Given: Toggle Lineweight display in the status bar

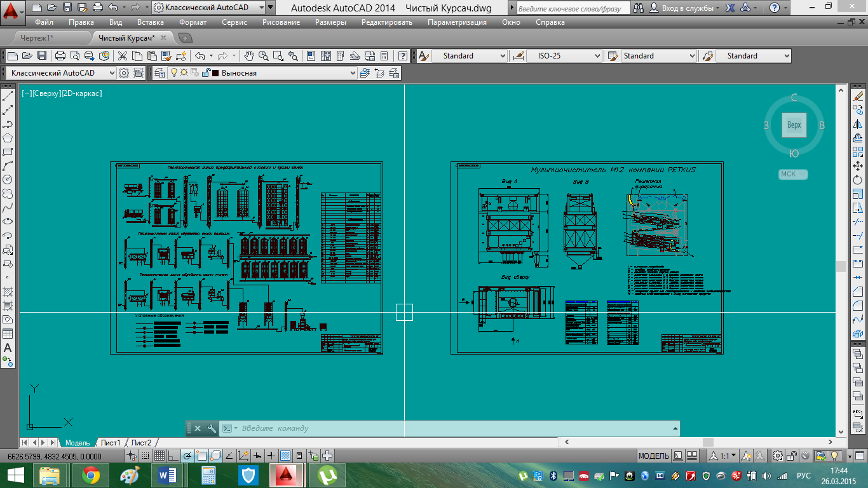Looking at the screenshot, I should [271, 456].
